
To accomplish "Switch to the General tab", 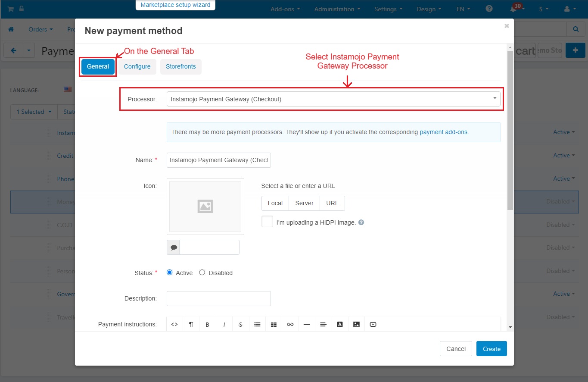I will pos(98,67).
